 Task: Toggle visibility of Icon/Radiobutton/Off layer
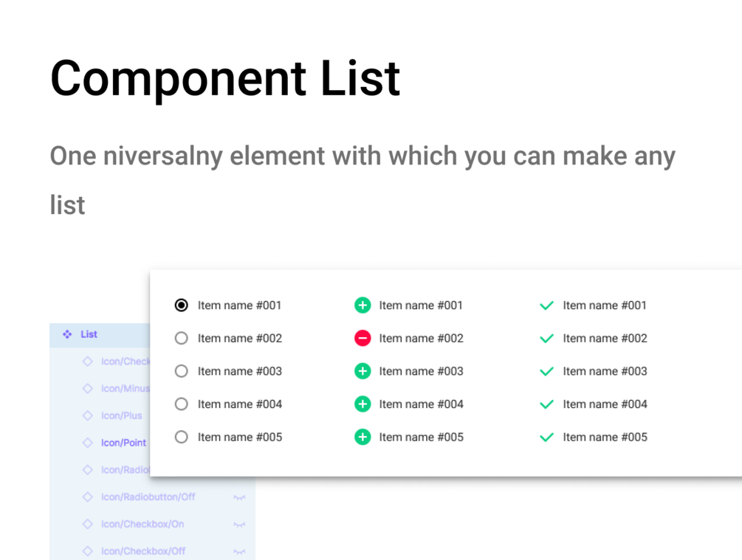(239, 497)
